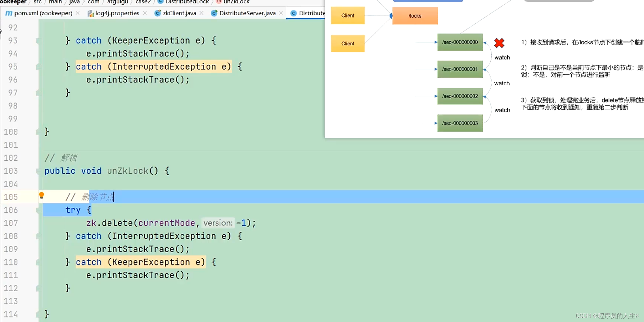Close the log4j.properties tab
Viewport: 644px width, 322px height.
point(145,13)
